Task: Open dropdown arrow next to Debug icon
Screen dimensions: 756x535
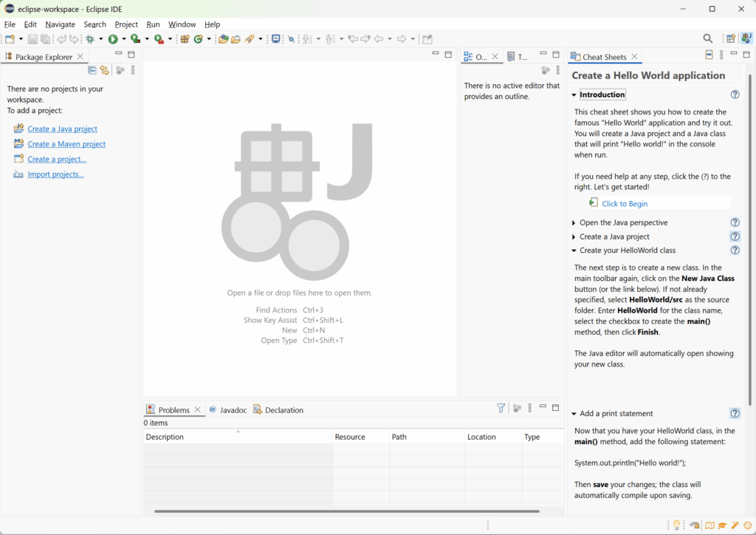Action: tap(100, 39)
